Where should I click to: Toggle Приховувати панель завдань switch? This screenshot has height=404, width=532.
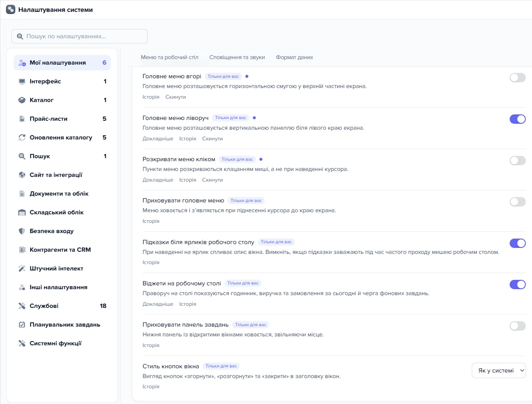tap(518, 326)
